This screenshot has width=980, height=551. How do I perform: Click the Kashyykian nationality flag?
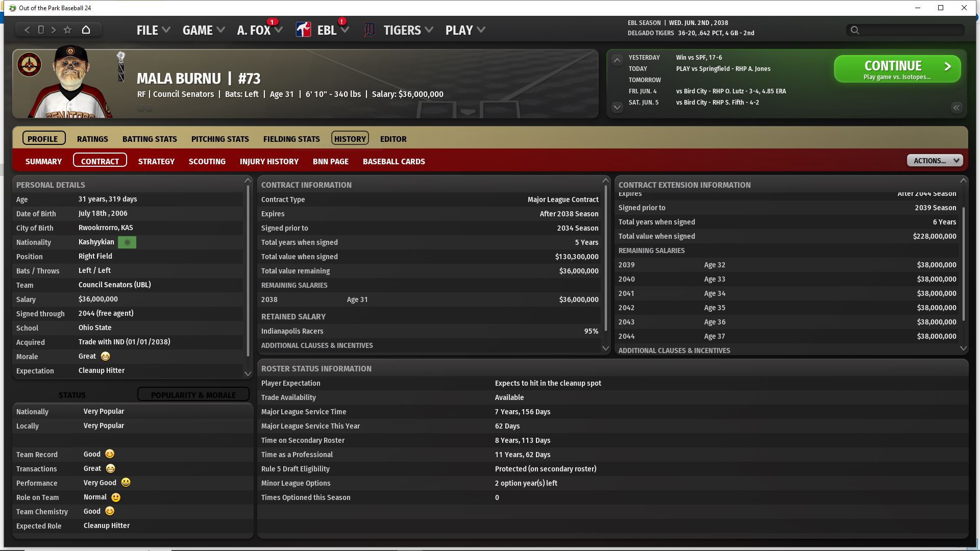pos(127,242)
